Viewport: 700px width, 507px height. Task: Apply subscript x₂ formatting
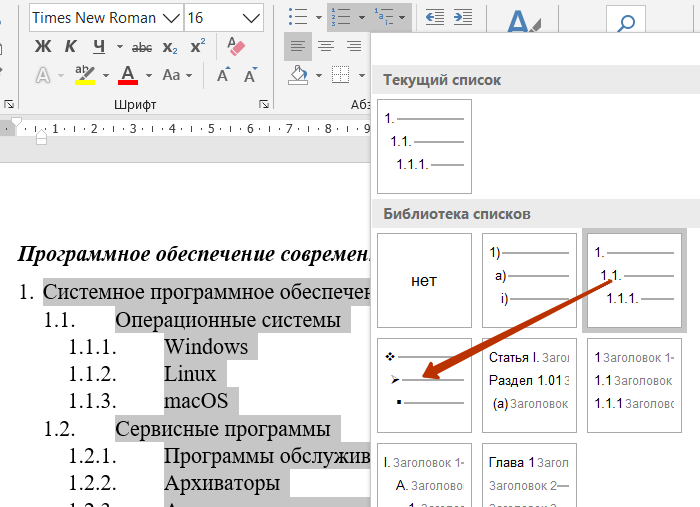[x=170, y=47]
